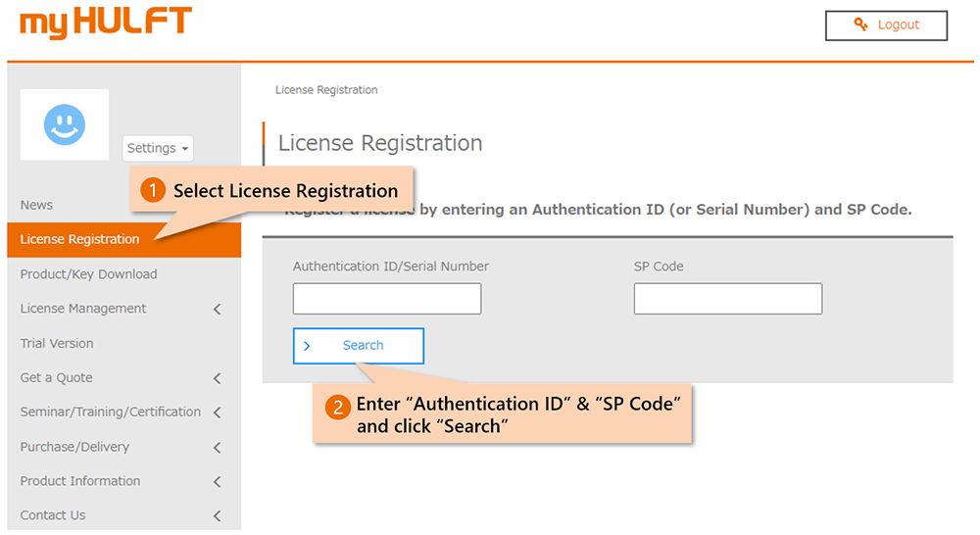980x535 pixels.
Task: Open Product/Key Download page
Action: (89, 274)
